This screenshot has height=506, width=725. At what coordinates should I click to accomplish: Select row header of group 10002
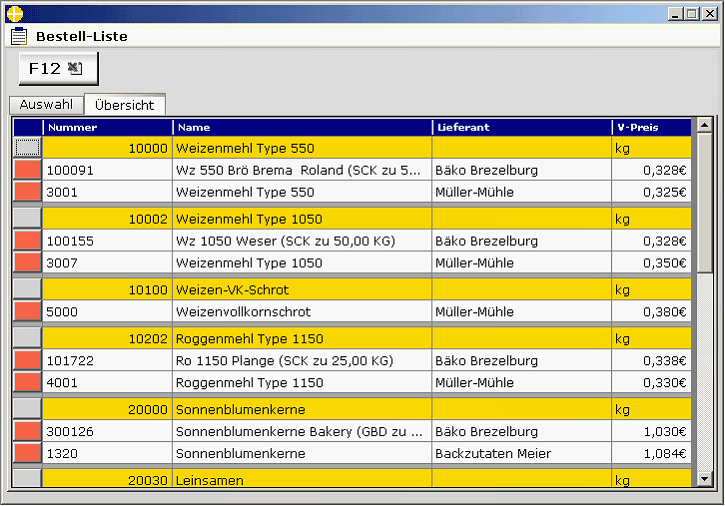pyautogui.click(x=28, y=218)
